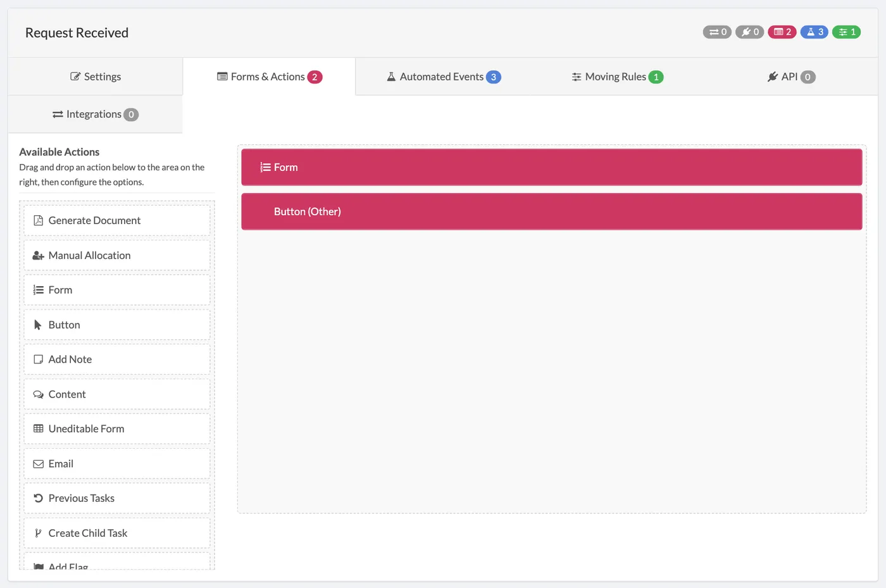The height and width of the screenshot is (588, 886).
Task: Click the green moving rules badge in header
Action: [846, 32]
